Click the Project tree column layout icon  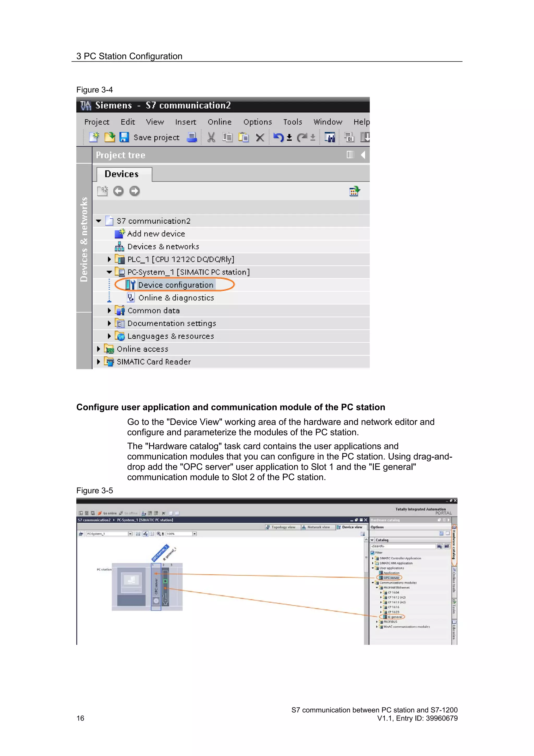tap(350, 154)
